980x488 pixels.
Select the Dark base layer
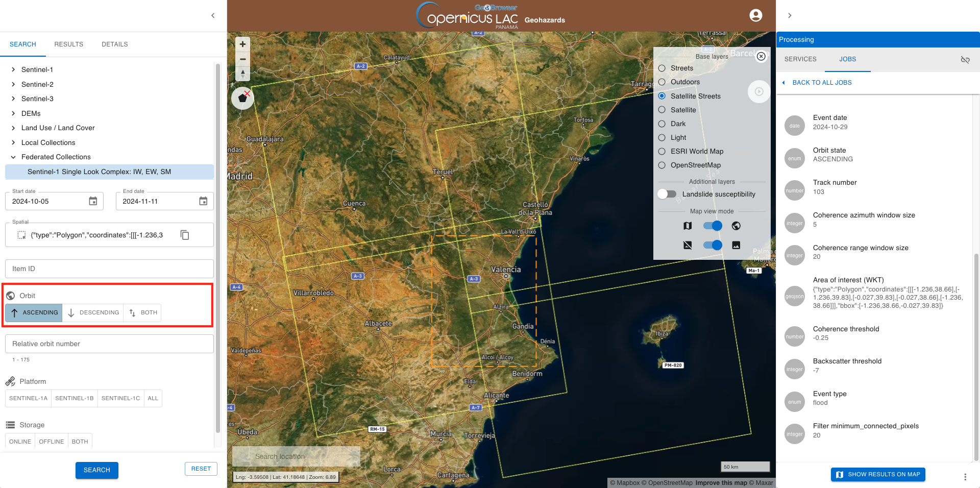[x=662, y=124]
